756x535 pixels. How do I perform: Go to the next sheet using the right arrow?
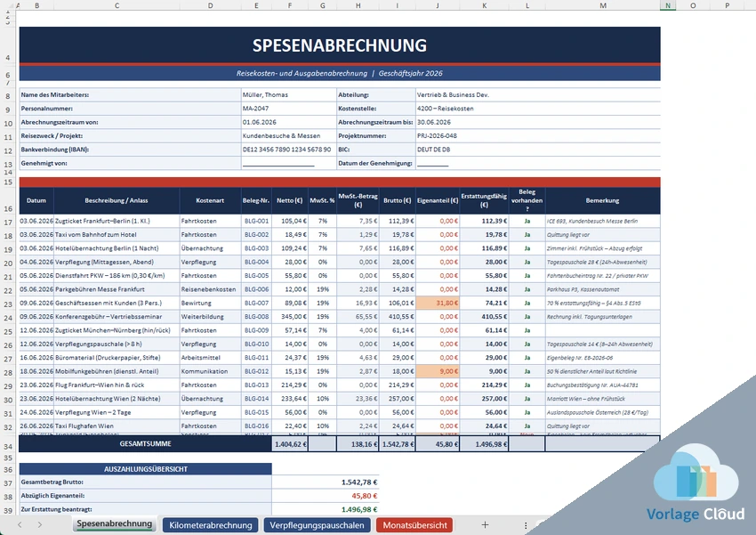pyautogui.click(x=39, y=525)
